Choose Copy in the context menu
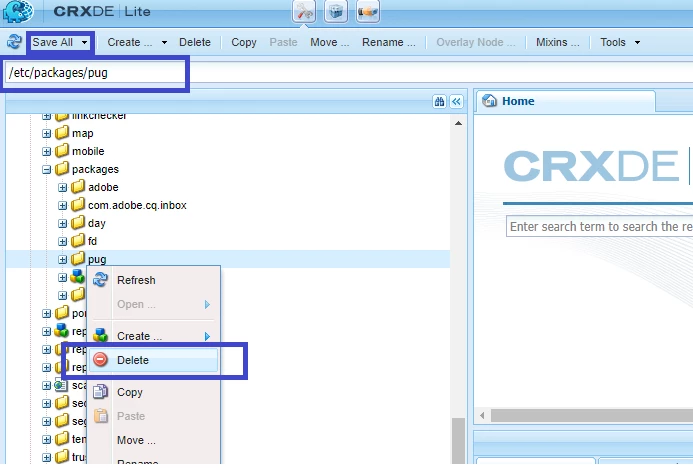The height and width of the screenshot is (476, 693). pyautogui.click(x=153, y=392)
